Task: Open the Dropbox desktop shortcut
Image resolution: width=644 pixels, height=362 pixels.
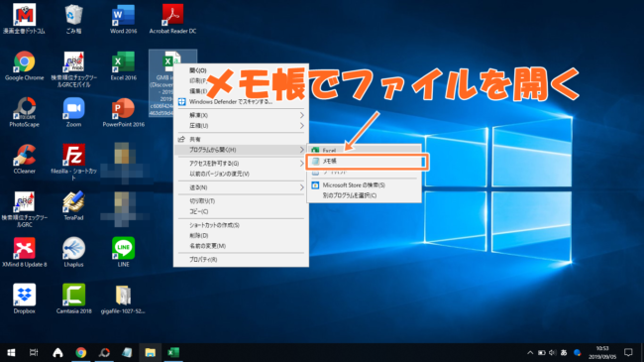Action: click(x=24, y=300)
